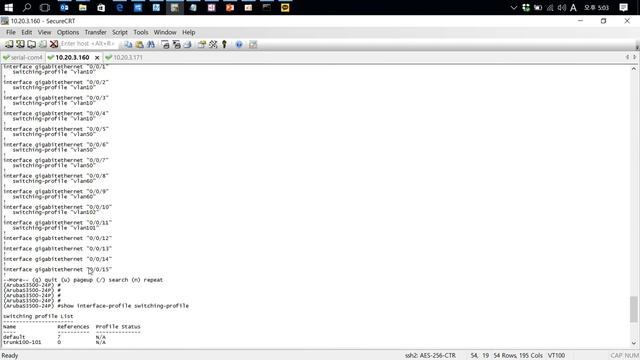Open the File menu
The width and height of the screenshot is (640, 360).
coord(11,32)
